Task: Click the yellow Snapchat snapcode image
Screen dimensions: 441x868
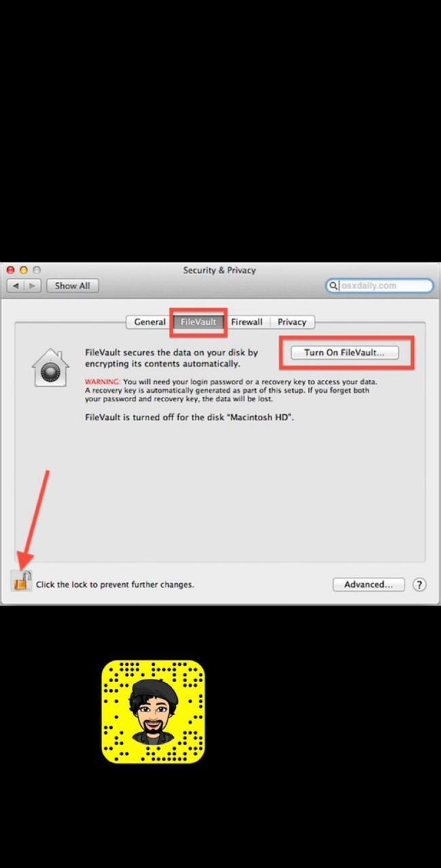Action: pos(153,711)
